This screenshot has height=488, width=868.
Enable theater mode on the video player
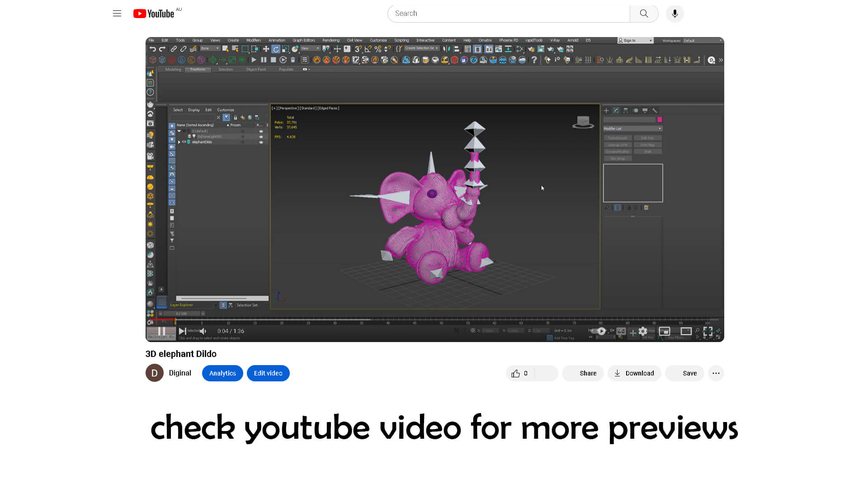click(686, 331)
